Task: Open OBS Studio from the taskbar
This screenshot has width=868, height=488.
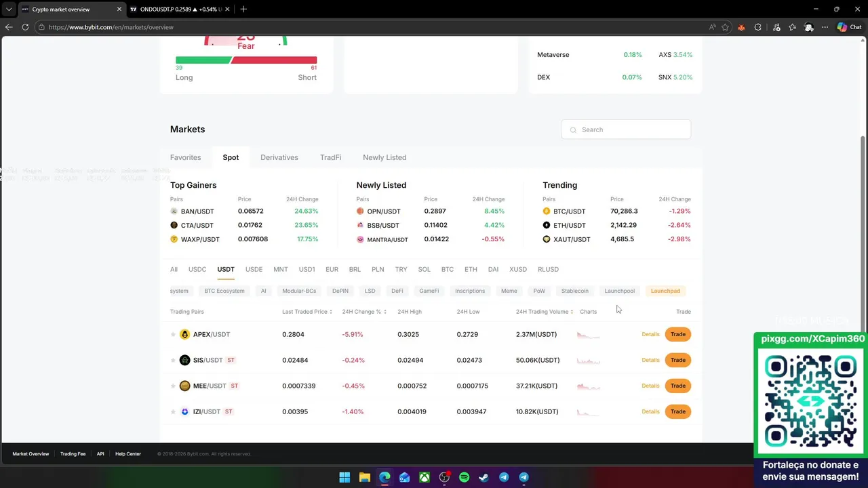Action: tap(444, 477)
